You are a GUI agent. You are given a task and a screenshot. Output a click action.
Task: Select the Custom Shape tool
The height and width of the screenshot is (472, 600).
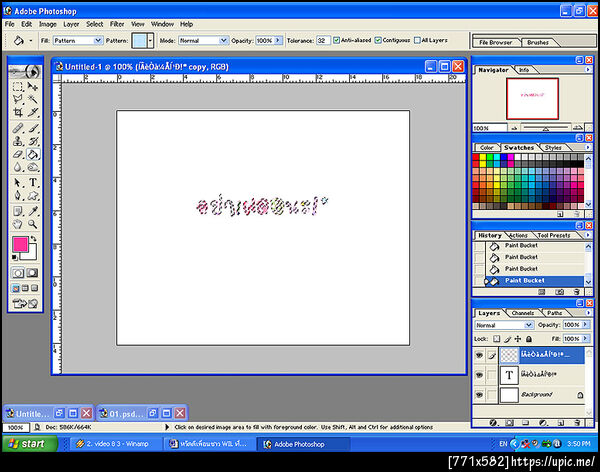point(33,196)
